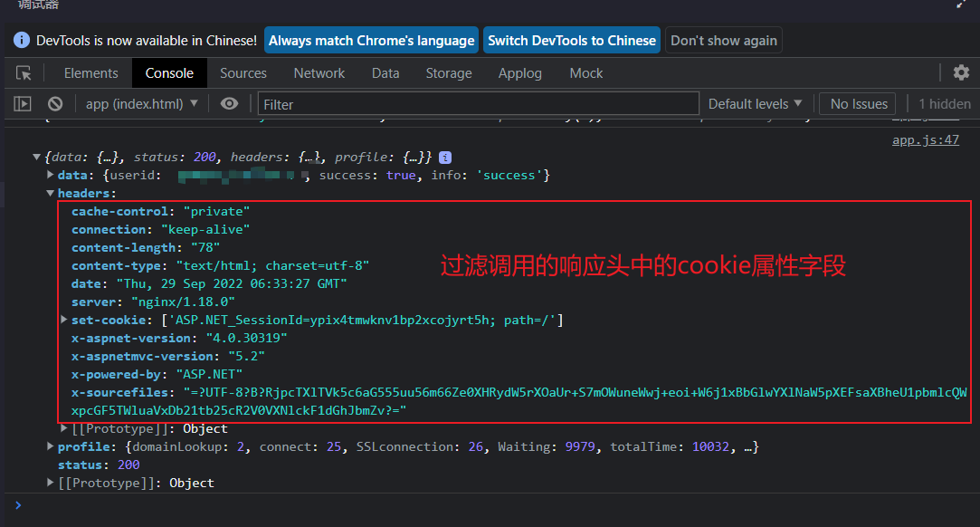Open the Sources tab

click(243, 73)
